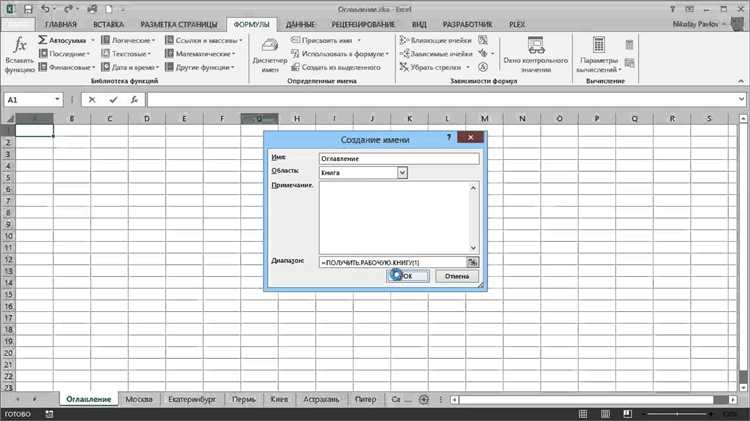Switch to the ДАННЫЕ tab
750x421 pixels.
300,24
